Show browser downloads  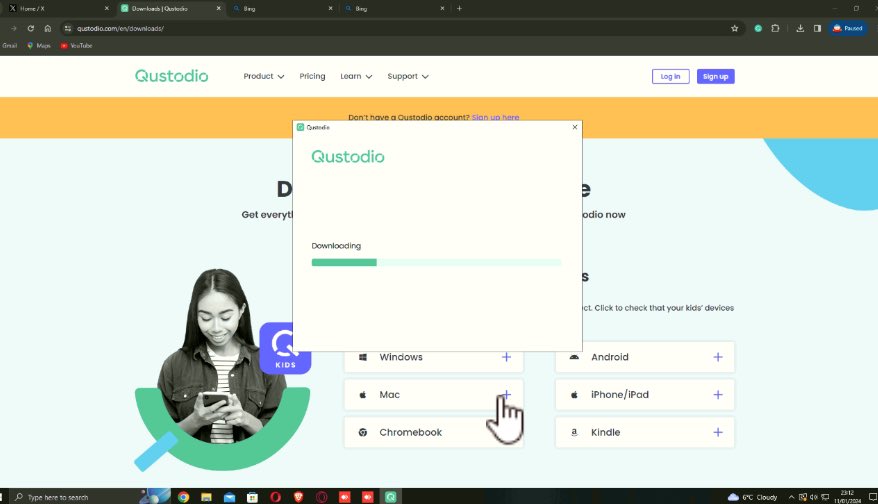tap(800, 28)
